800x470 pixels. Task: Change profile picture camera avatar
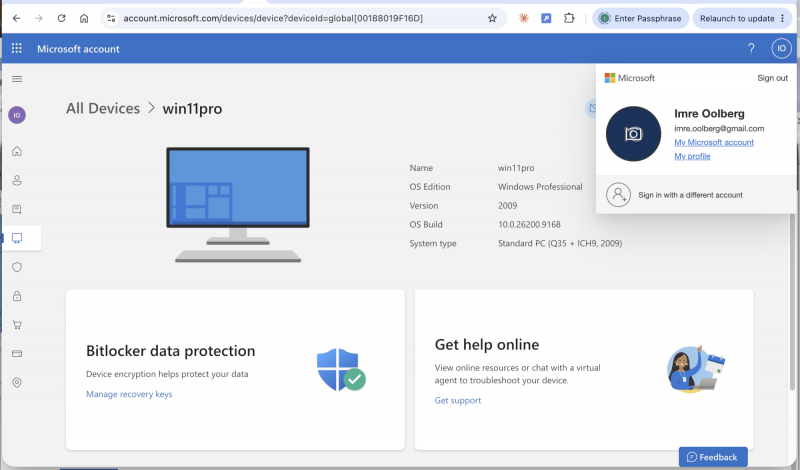(x=633, y=134)
